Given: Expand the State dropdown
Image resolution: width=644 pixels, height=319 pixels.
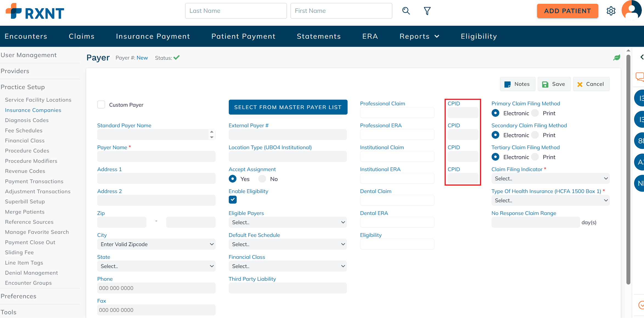Looking at the screenshot, I should coord(156,266).
